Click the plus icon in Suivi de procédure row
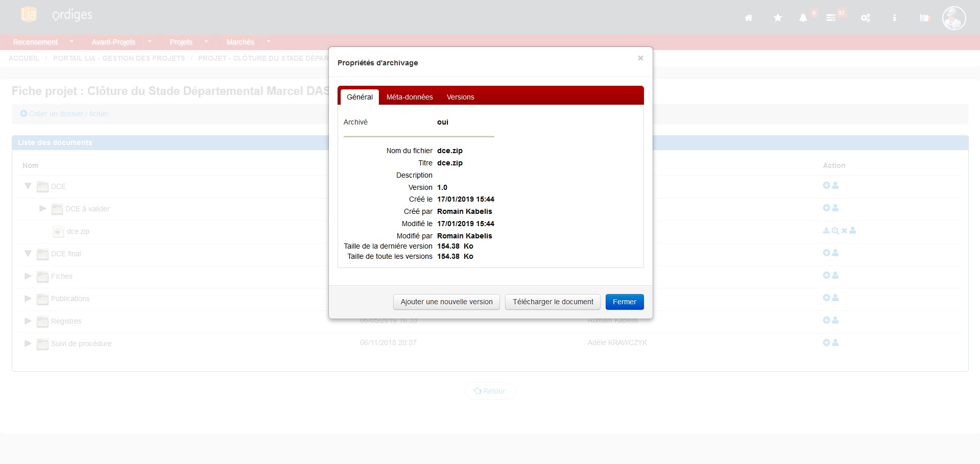980x464 pixels. 826,343
